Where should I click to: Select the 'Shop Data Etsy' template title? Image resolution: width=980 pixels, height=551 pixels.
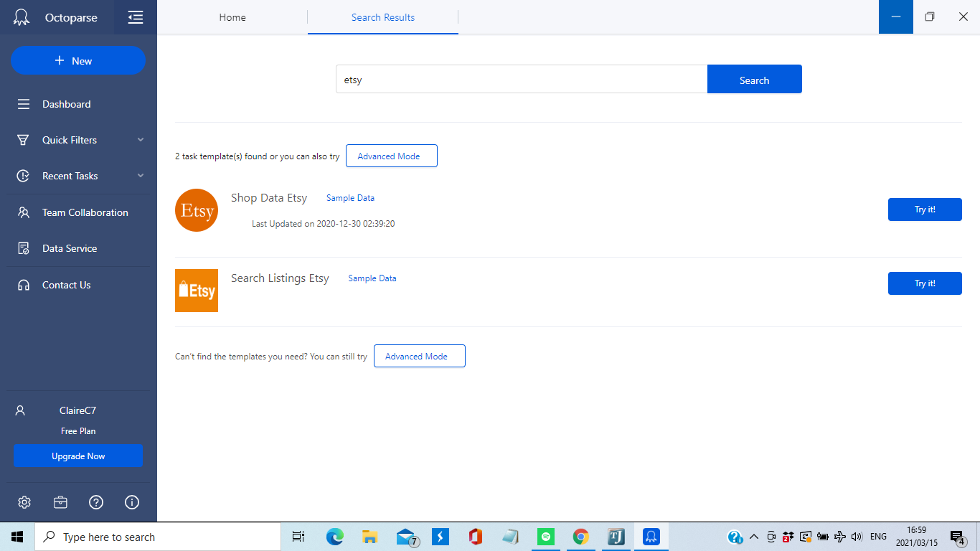click(x=269, y=198)
